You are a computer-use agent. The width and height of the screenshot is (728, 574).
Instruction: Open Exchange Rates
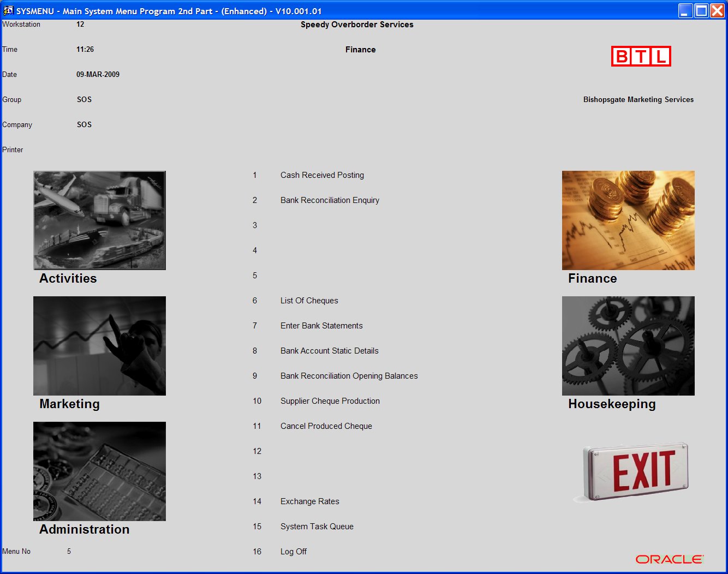(310, 501)
